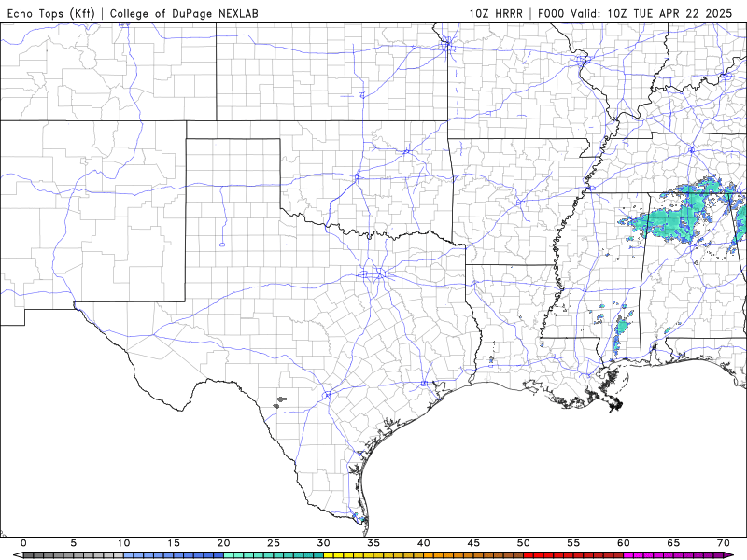Click the red segment of the colorbar
This screenshot has height=560, width=747.
573,555
